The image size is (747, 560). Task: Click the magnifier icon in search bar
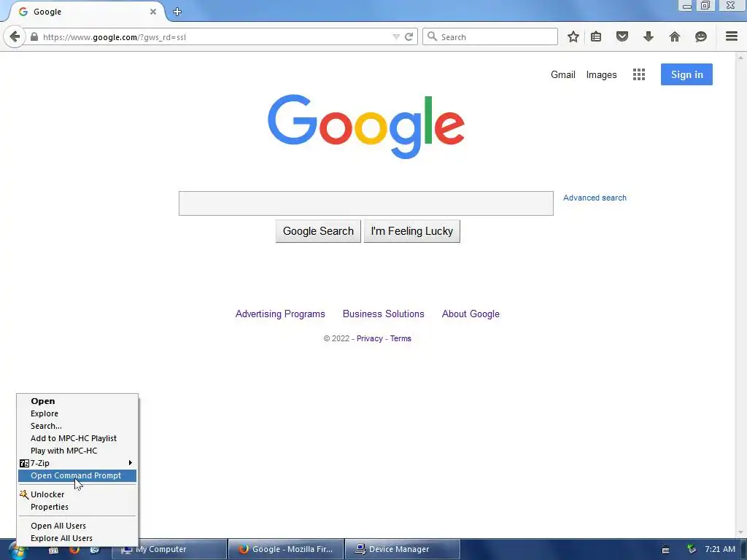(432, 36)
